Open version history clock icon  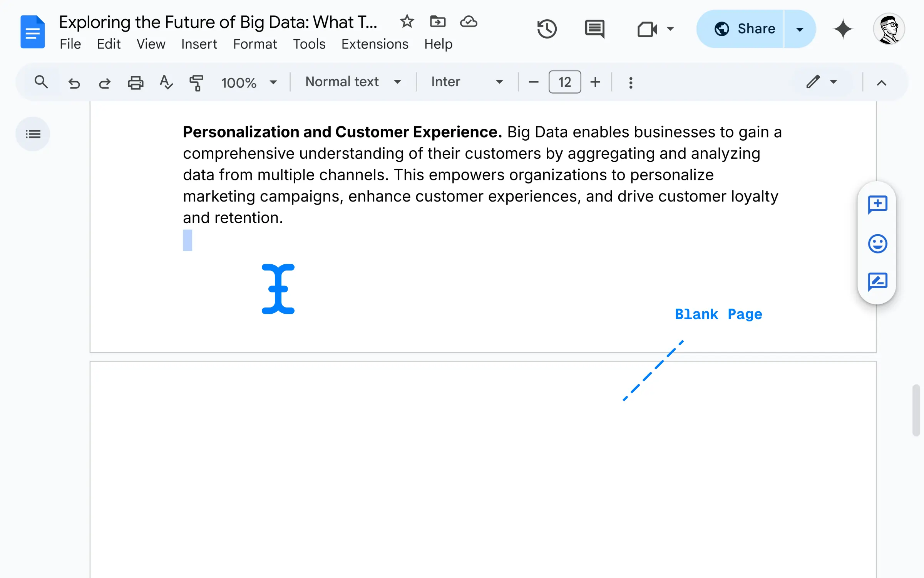click(x=547, y=29)
